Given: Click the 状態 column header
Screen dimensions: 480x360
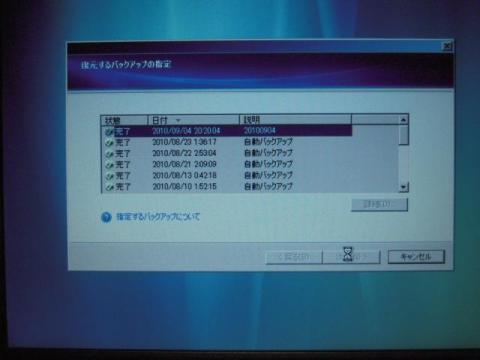Looking at the screenshot, I should click(x=125, y=120).
